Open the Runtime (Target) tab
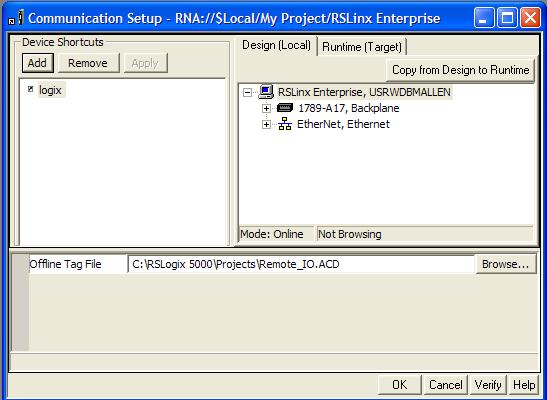 point(362,47)
